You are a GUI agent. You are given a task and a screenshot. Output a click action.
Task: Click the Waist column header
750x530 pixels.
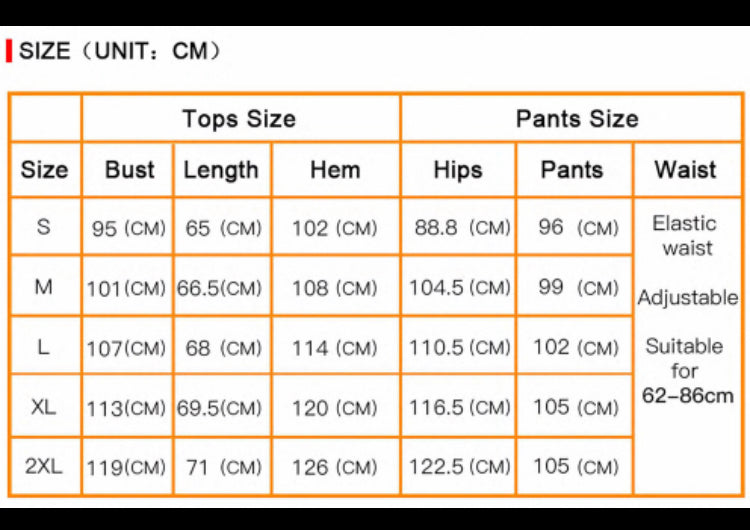[x=685, y=170]
